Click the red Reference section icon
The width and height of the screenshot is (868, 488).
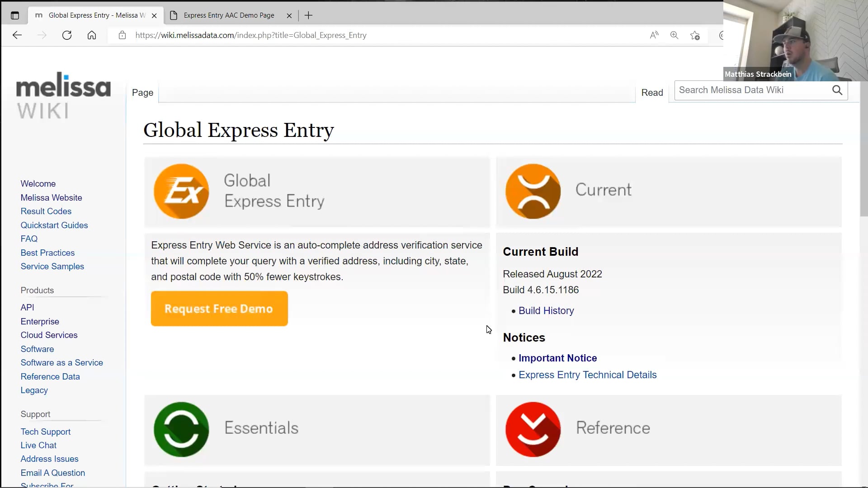[533, 429]
